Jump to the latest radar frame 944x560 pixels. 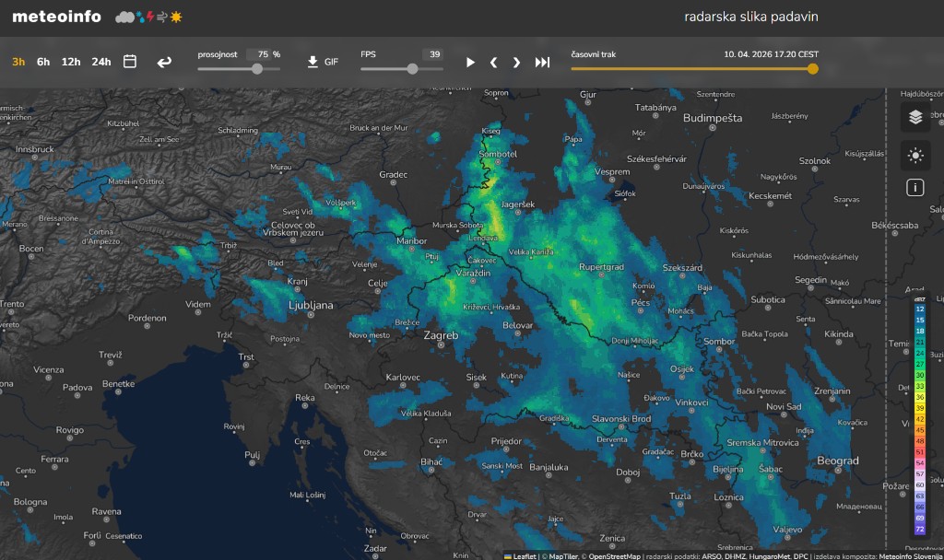coord(540,62)
